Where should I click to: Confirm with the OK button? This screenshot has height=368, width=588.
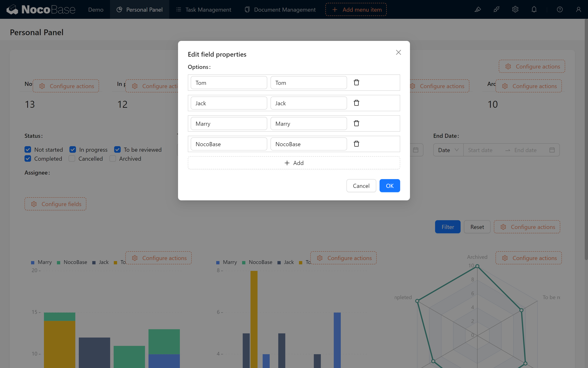390,186
